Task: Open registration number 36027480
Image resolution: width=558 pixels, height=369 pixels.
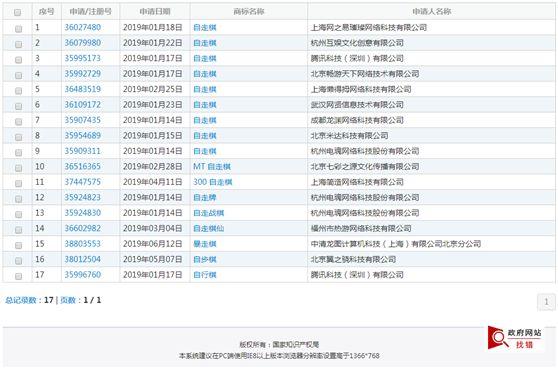Action: click(83, 27)
